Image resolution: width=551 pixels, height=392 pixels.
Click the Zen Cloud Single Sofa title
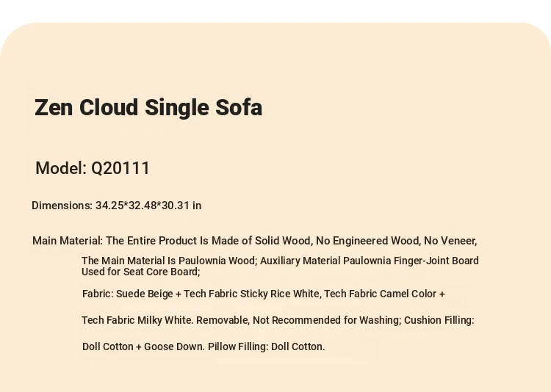pos(148,107)
